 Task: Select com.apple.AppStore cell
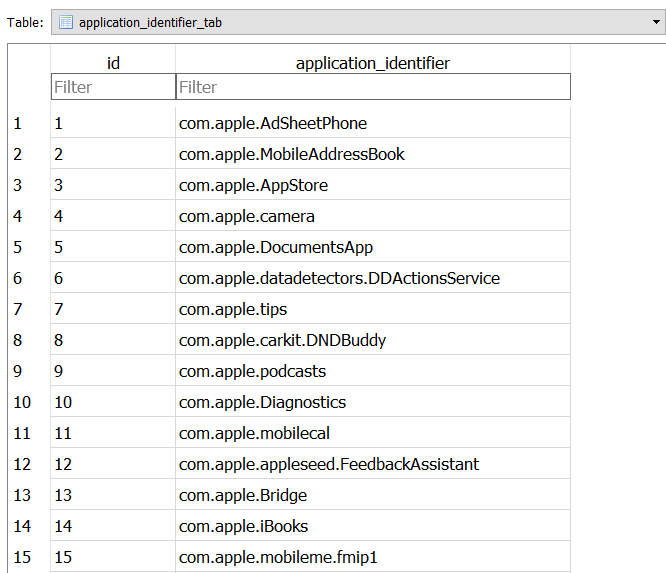coord(373,185)
